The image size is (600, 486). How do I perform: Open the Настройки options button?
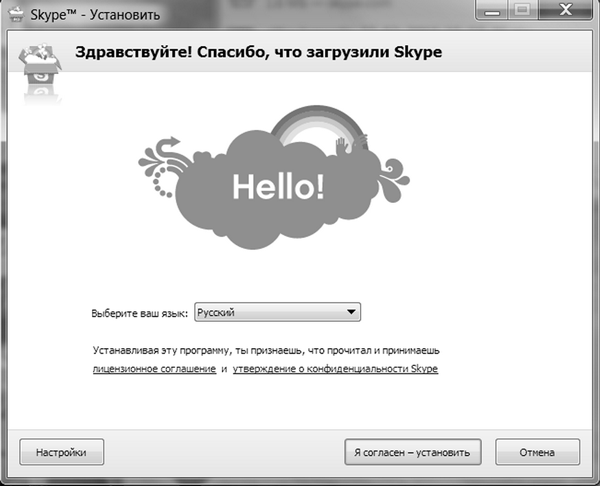point(62,452)
